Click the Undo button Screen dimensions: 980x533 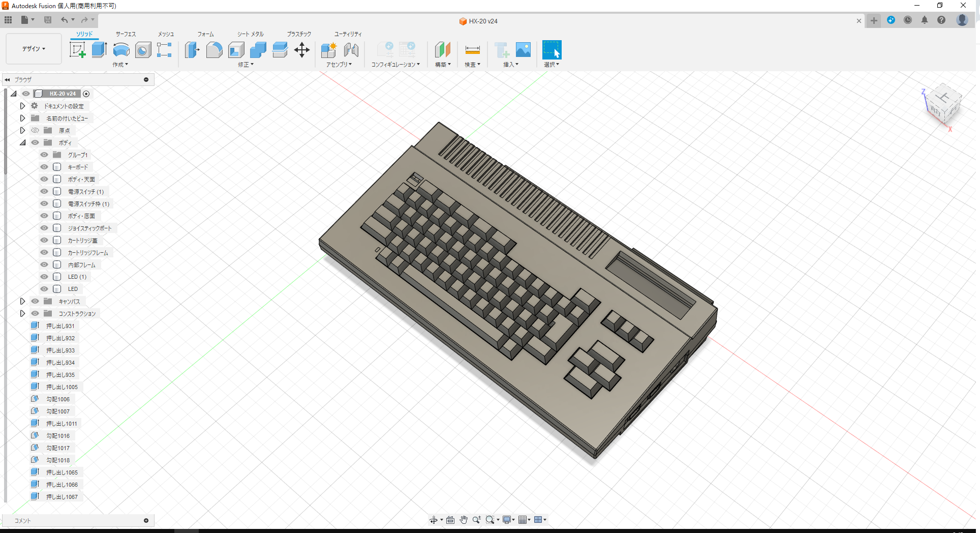click(x=64, y=20)
